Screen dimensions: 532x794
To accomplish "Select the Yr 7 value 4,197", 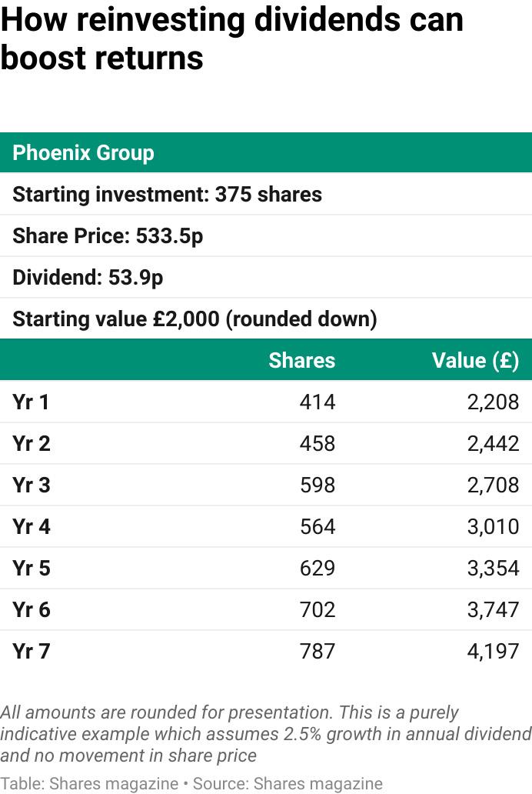I will tap(493, 651).
